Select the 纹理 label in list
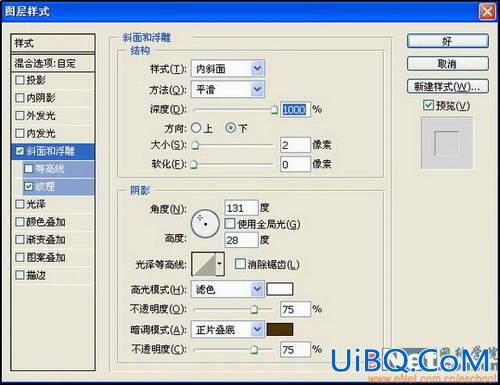This screenshot has height=385, width=500. coord(45,186)
